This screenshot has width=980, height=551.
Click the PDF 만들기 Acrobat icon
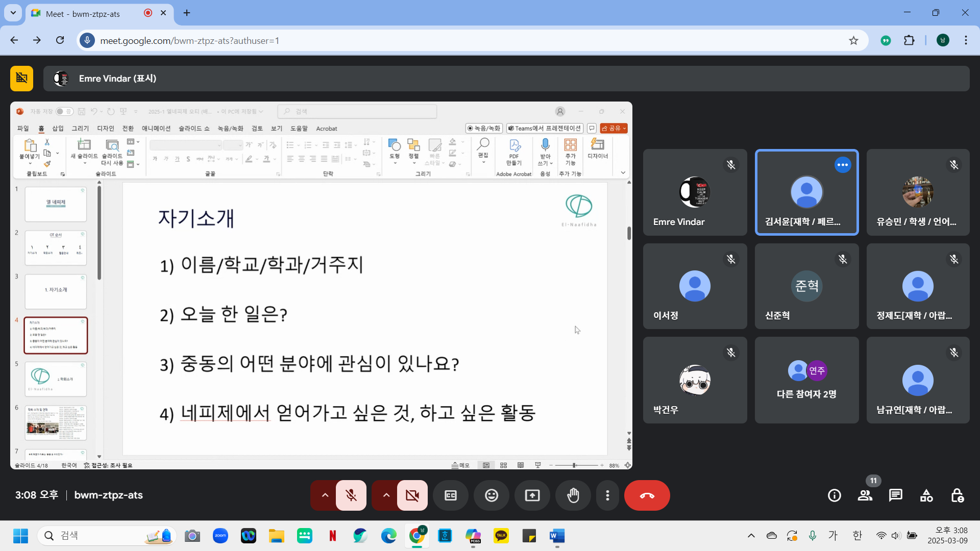coord(514,152)
